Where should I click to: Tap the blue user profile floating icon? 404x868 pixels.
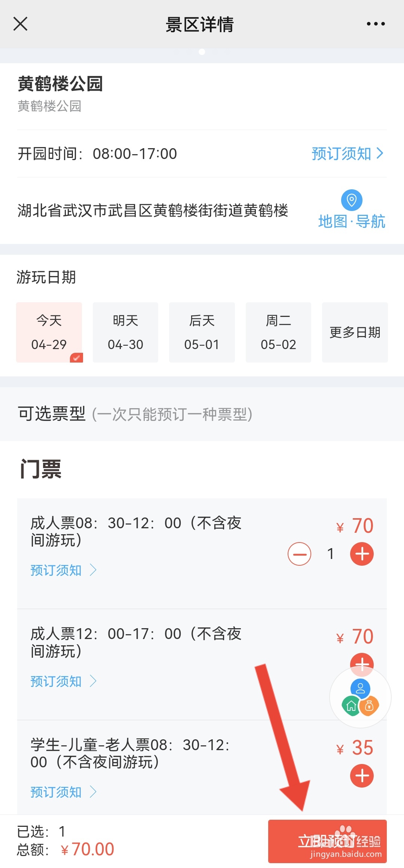point(360,688)
